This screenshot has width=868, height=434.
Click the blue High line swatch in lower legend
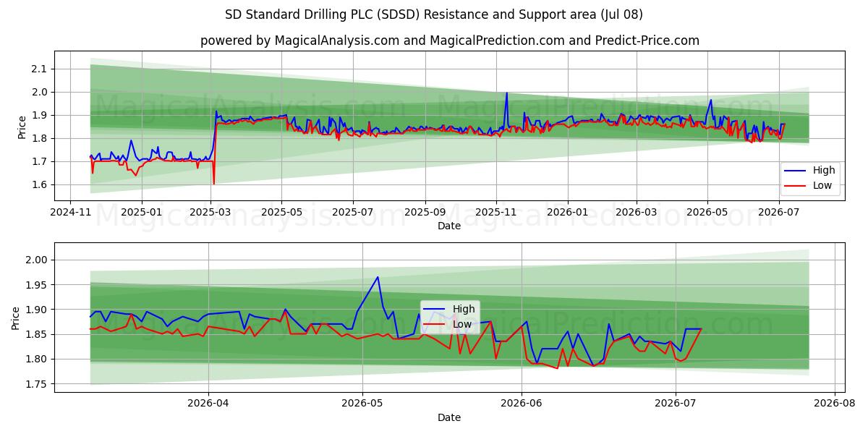point(436,310)
